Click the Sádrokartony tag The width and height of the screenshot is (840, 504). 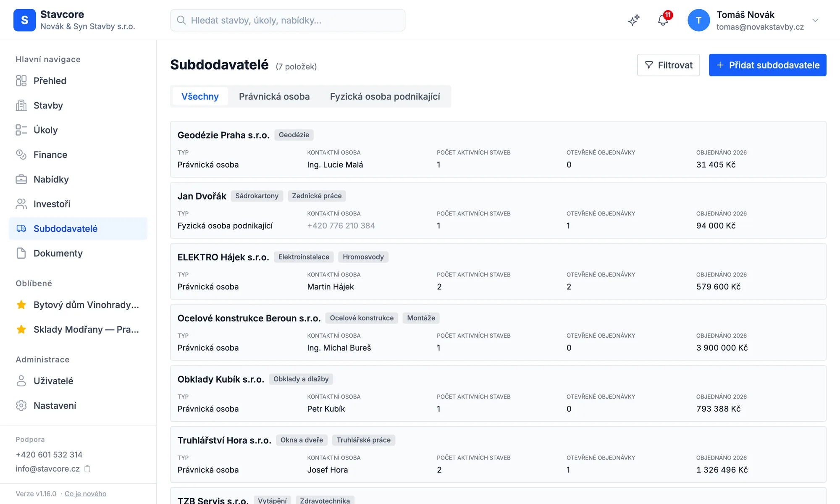point(257,196)
